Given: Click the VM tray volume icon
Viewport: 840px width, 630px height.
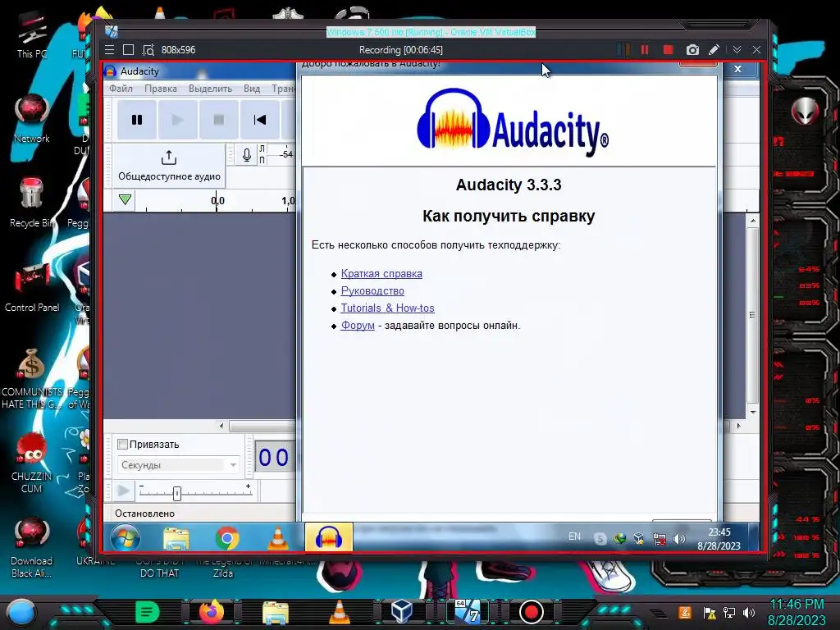Looking at the screenshot, I should point(678,539).
